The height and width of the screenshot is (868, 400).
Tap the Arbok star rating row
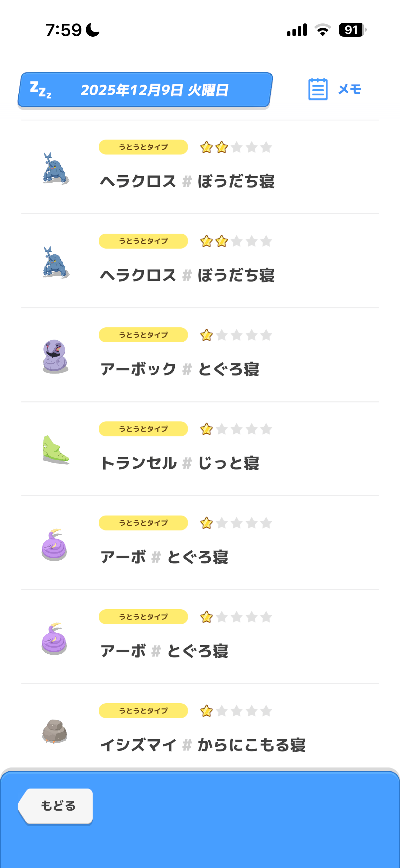click(236, 335)
